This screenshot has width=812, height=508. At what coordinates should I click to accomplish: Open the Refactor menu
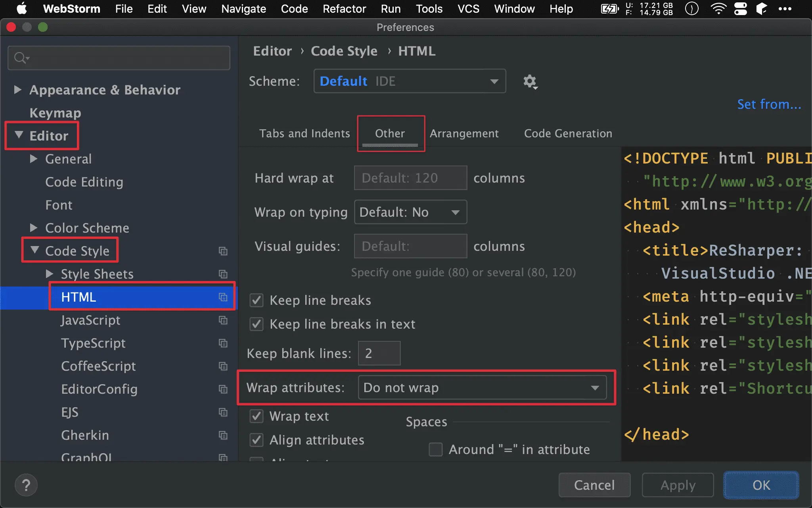tap(344, 9)
